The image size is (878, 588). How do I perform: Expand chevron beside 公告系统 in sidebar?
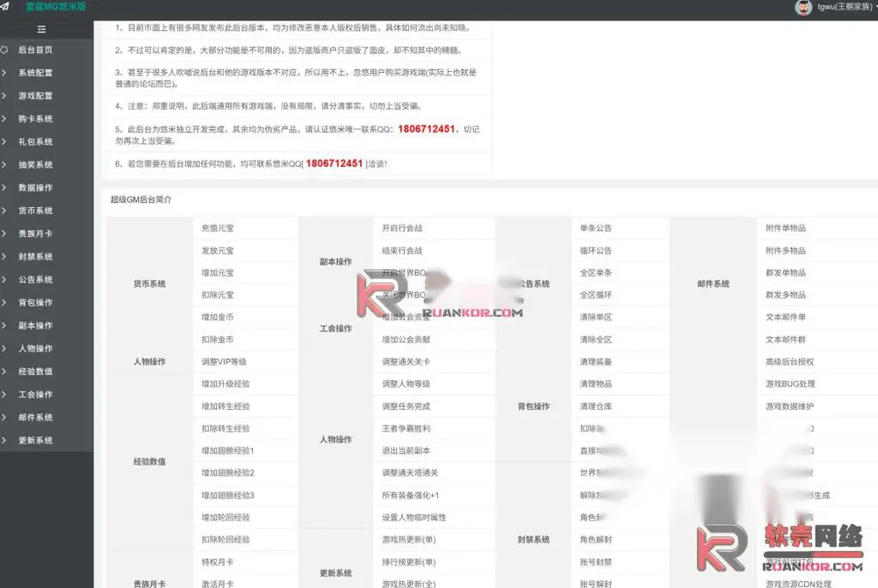[x=4, y=279]
